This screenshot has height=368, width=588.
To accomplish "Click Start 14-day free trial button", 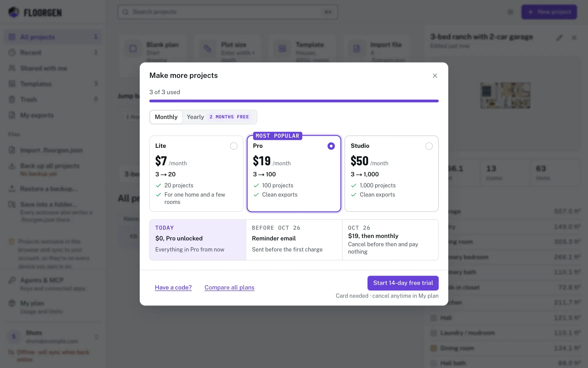I will coord(403,283).
